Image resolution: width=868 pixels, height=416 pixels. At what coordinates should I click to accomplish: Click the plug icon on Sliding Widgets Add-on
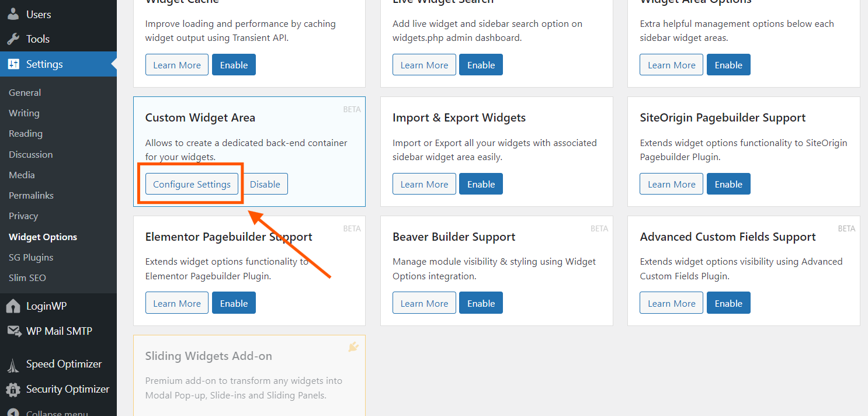(x=353, y=346)
